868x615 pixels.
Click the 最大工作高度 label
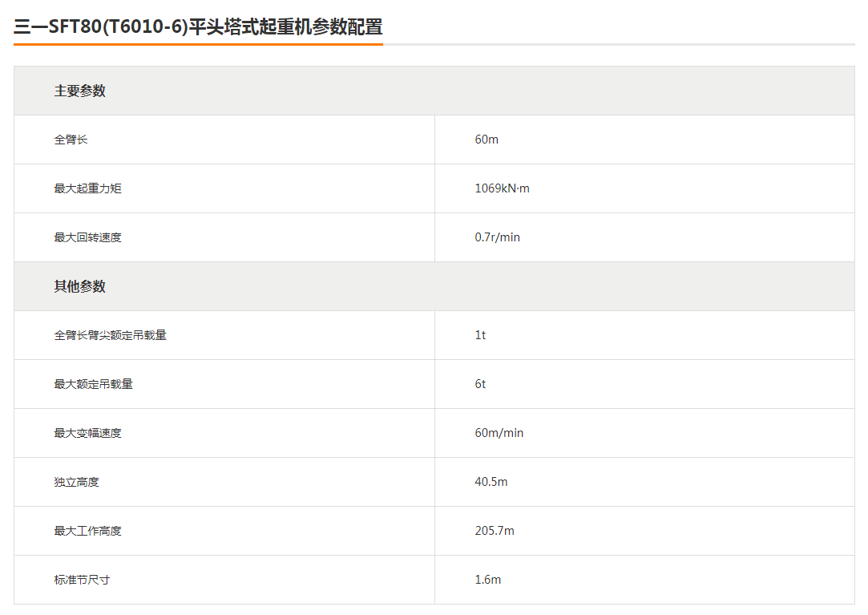(x=87, y=531)
